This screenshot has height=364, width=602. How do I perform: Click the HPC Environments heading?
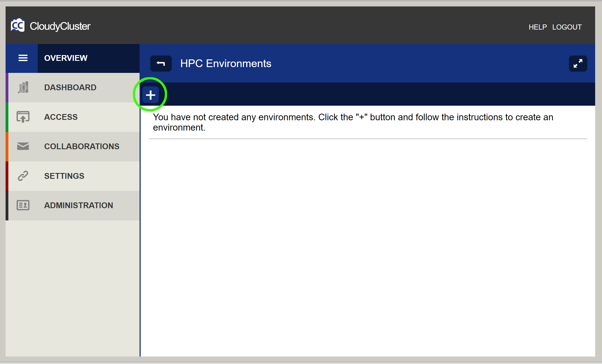click(226, 63)
